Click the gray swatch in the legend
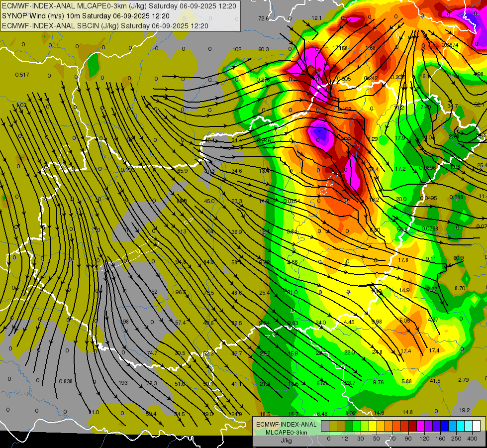Viewport: 487px width, 448px height. point(325,426)
